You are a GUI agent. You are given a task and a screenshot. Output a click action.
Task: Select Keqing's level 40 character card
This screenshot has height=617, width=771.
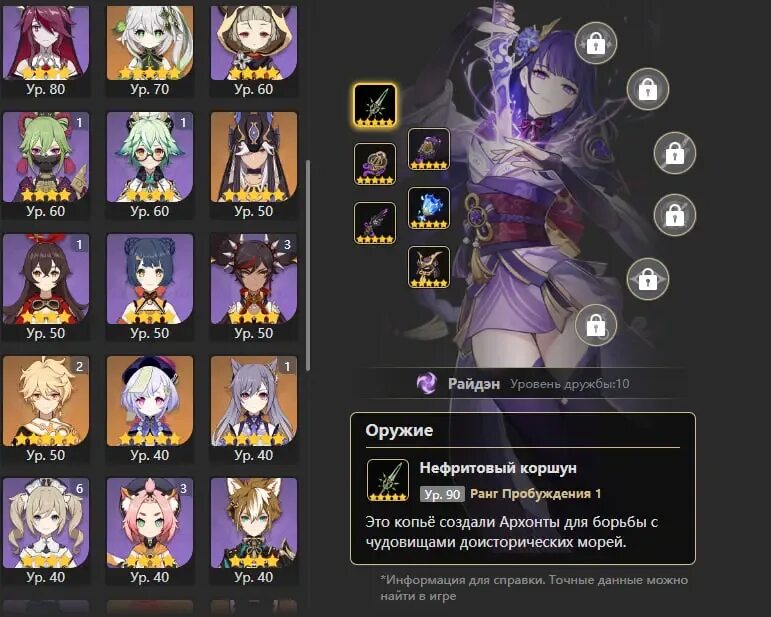(254, 410)
